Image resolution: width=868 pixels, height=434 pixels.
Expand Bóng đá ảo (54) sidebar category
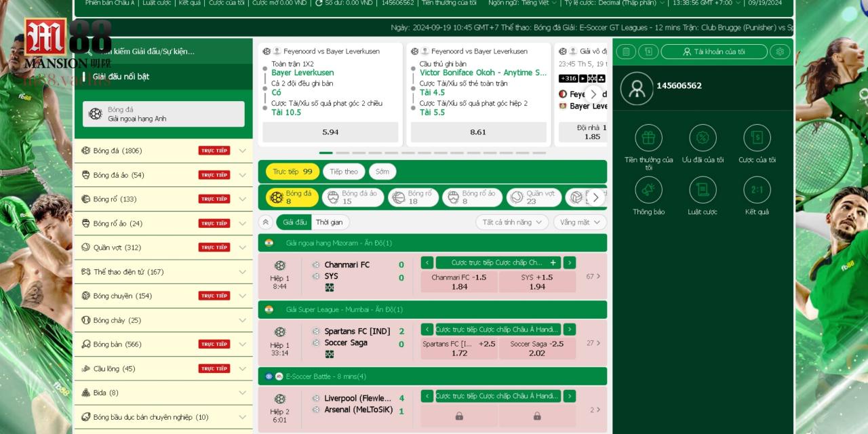163,175
